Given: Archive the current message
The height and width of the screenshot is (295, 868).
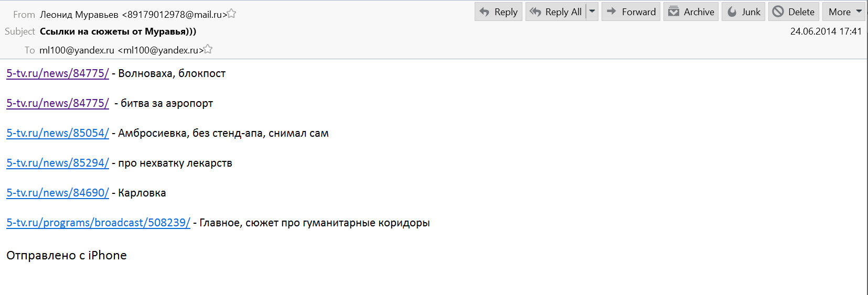Looking at the screenshot, I should click(x=691, y=12).
